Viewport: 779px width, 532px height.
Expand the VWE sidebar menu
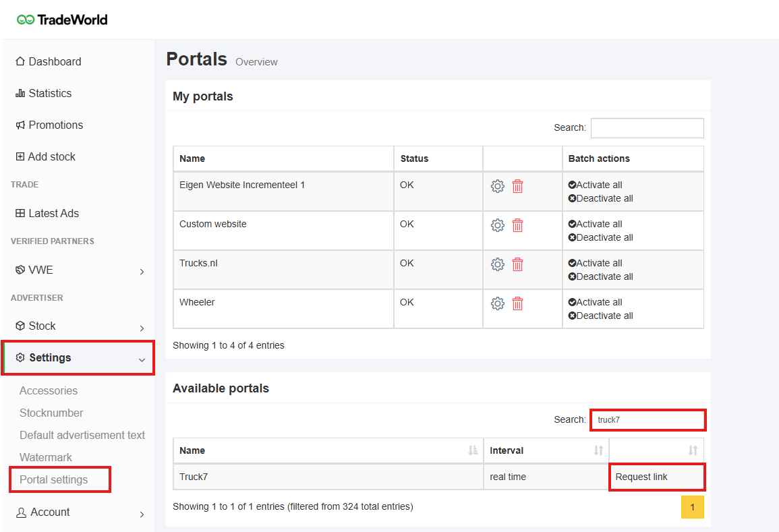click(79, 270)
